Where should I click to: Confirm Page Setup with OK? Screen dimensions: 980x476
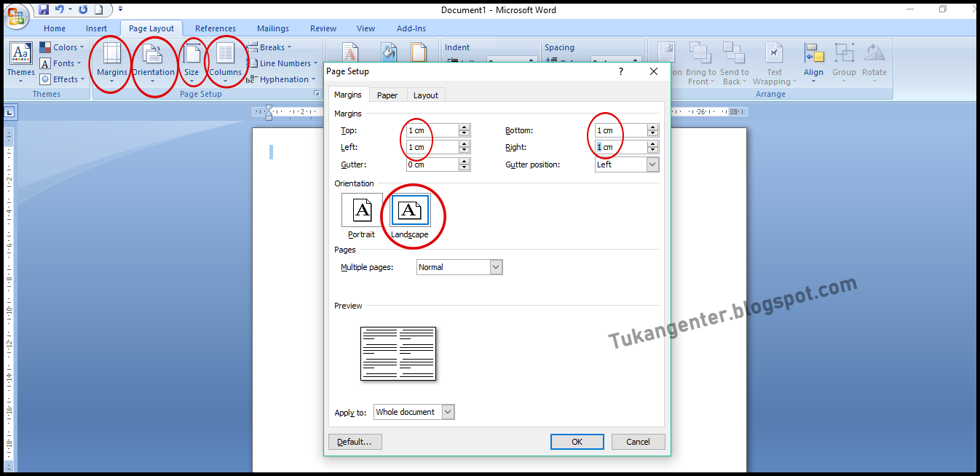point(577,442)
